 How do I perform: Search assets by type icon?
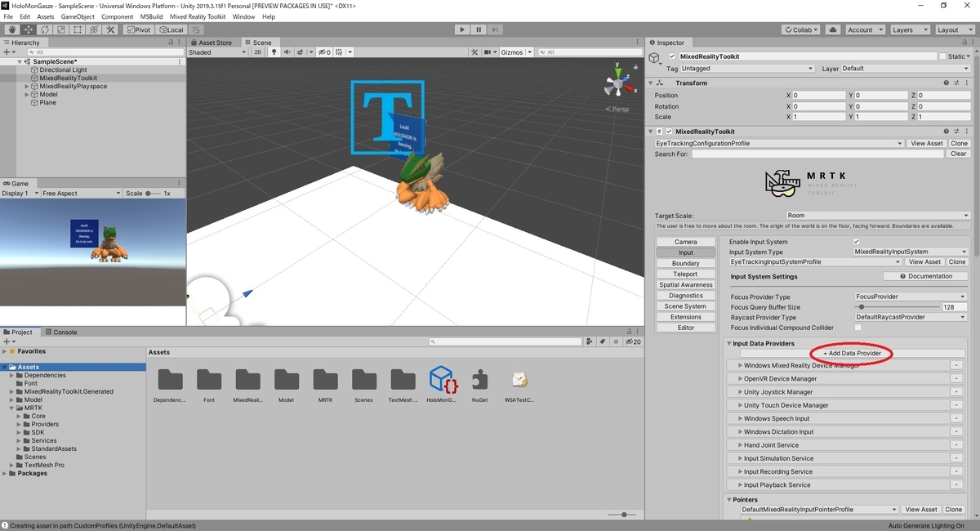(x=589, y=341)
